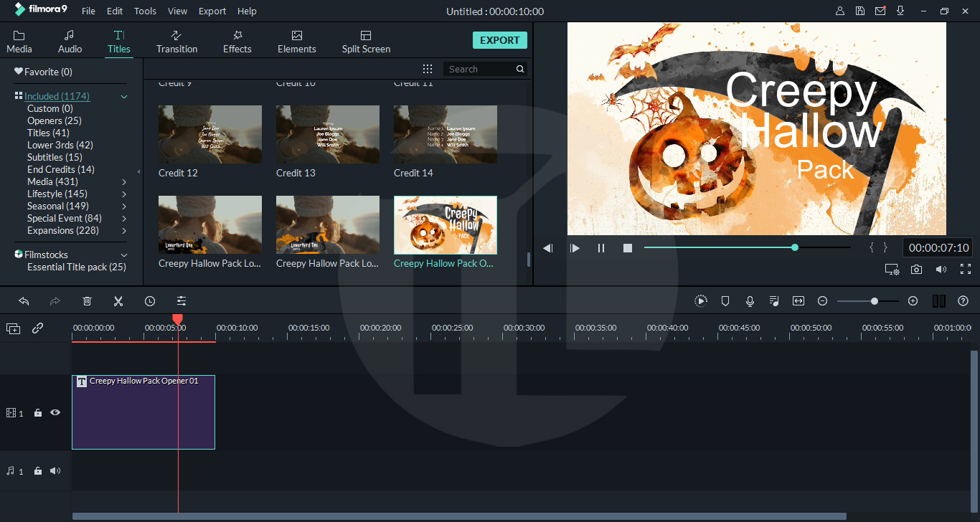Open the audio mixer icon
This screenshot has height=522, width=980.
[x=774, y=301]
